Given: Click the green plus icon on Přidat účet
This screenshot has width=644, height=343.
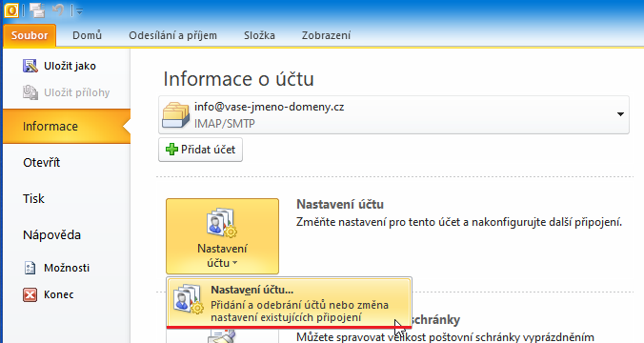Looking at the screenshot, I should click(171, 150).
